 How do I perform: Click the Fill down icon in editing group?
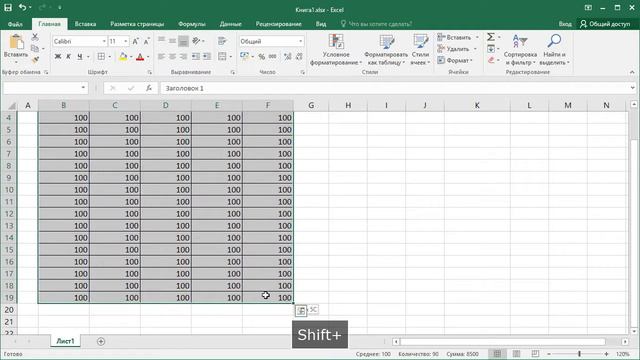pyautogui.click(x=491, y=49)
